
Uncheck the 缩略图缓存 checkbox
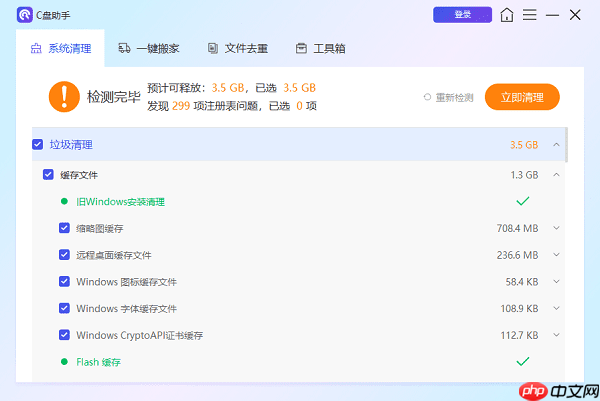(64, 228)
